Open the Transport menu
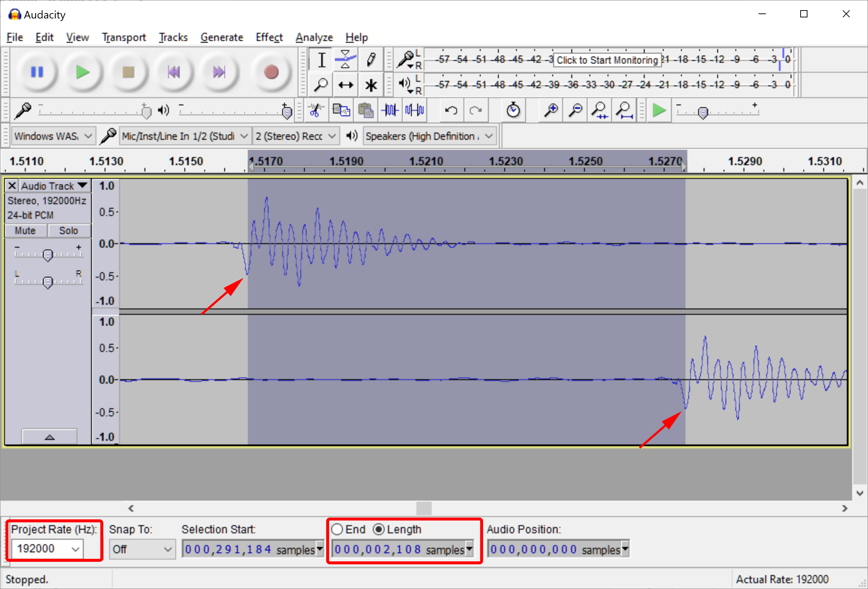 click(124, 37)
